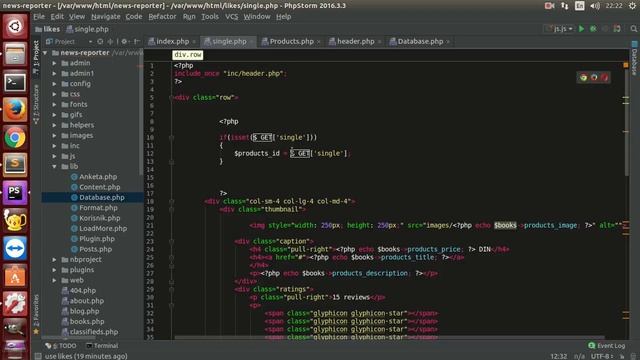Collapse the lib folder
Screen dimensions: 640x360
54,167
